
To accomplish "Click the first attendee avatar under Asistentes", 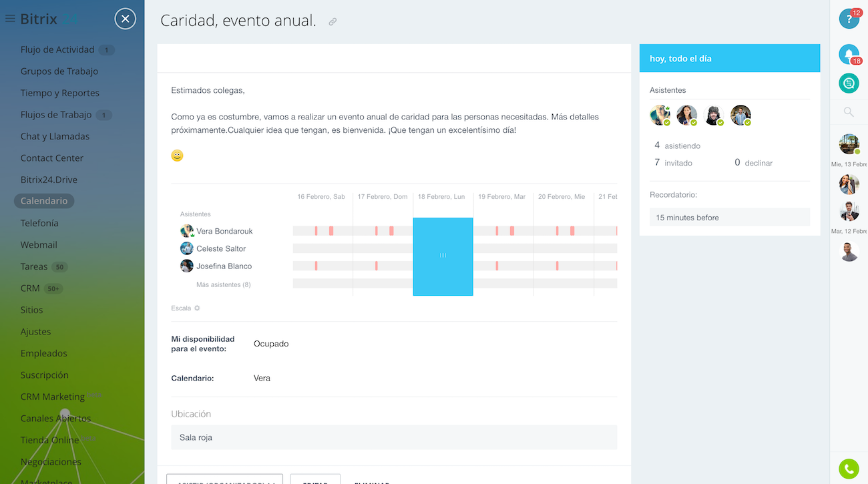I will point(659,114).
